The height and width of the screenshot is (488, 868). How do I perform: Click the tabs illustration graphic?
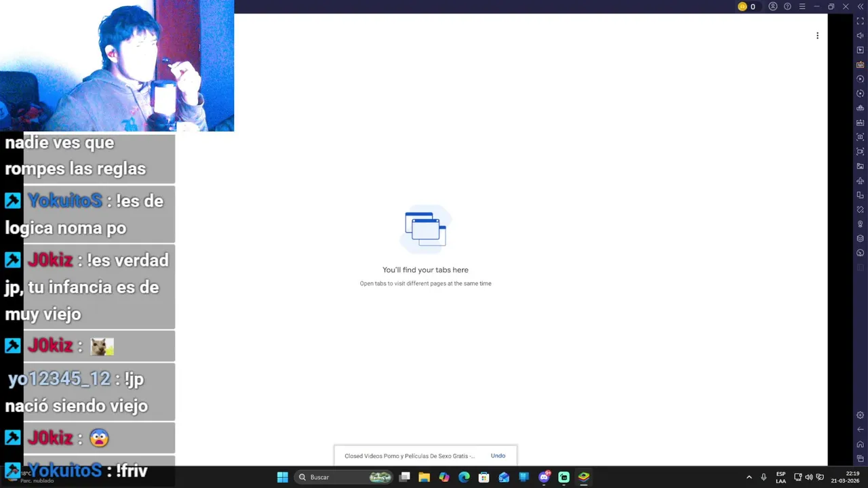click(426, 230)
